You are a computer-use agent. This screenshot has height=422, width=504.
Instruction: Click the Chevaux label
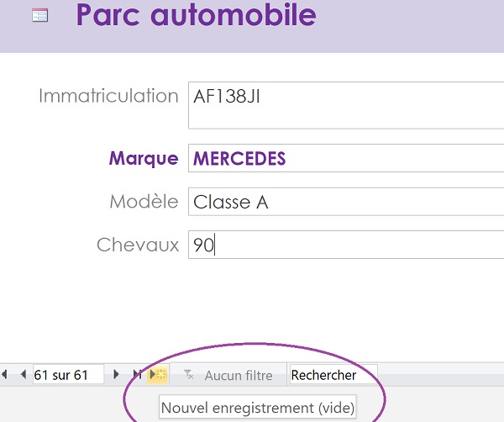[x=138, y=245]
